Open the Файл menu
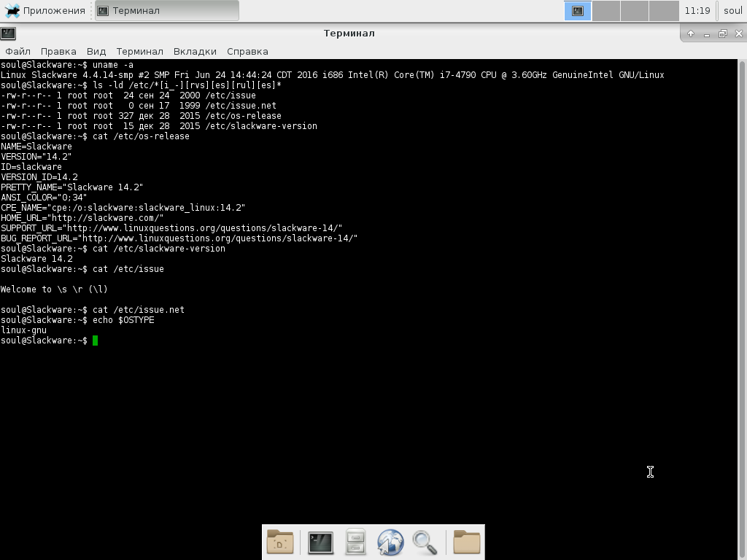The height and width of the screenshot is (560, 747). click(x=18, y=52)
